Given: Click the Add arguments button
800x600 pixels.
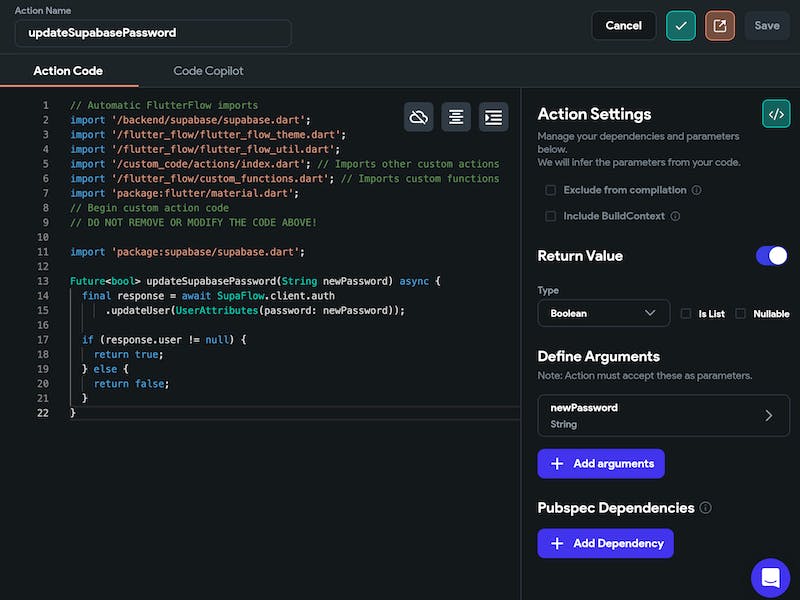Looking at the screenshot, I should (601, 464).
